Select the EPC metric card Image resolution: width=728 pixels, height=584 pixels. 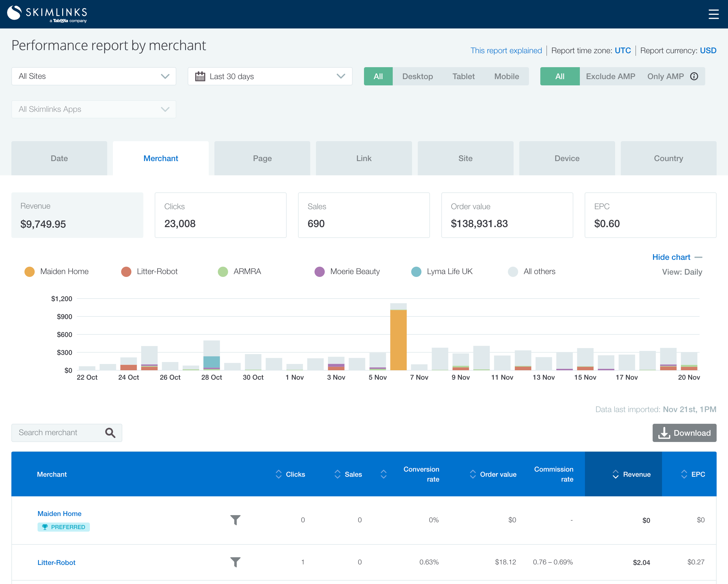650,215
